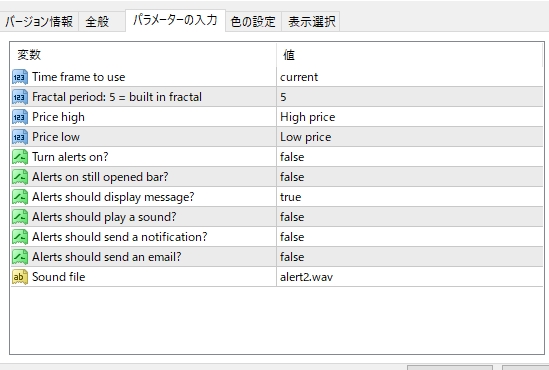
Task: Select the icon beside Price low
Action: click(x=20, y=137)
